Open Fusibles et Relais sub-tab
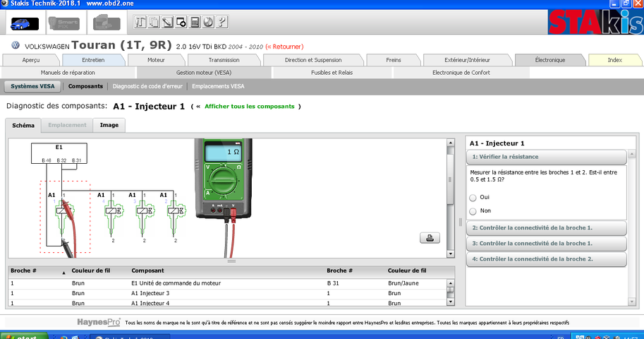 point(332,73)
